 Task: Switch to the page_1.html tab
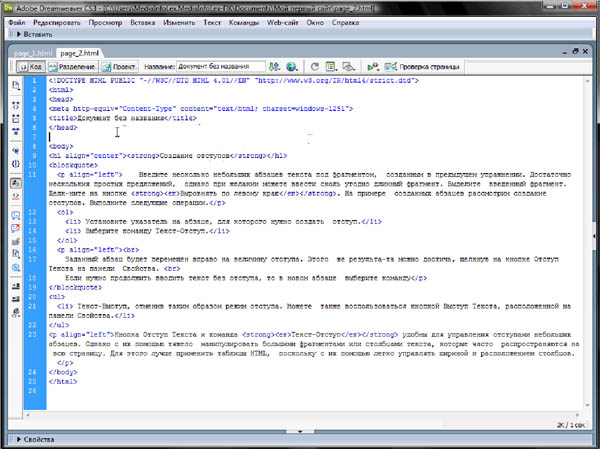(x=30, y=52)
